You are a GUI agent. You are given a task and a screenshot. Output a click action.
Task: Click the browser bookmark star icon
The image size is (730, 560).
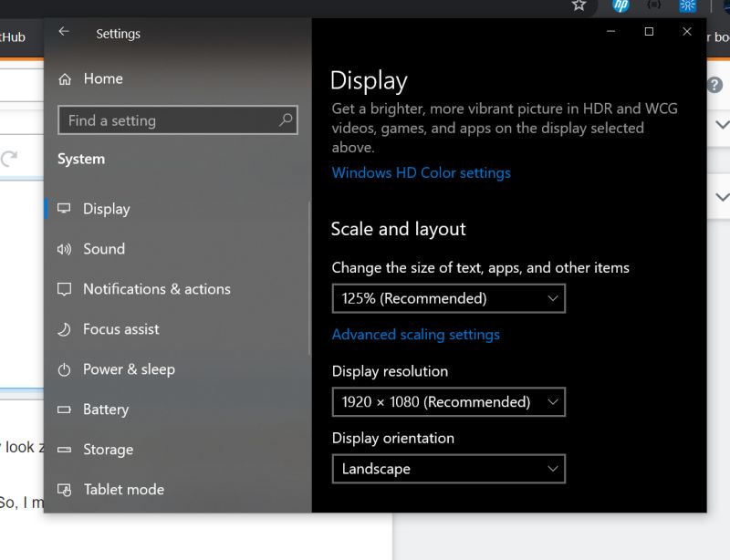click(579, 5)
